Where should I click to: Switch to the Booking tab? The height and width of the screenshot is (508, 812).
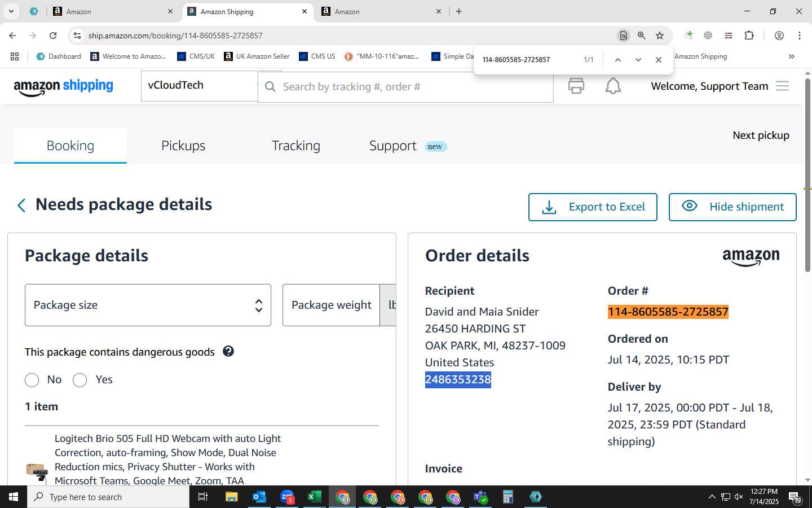[70, 146]
